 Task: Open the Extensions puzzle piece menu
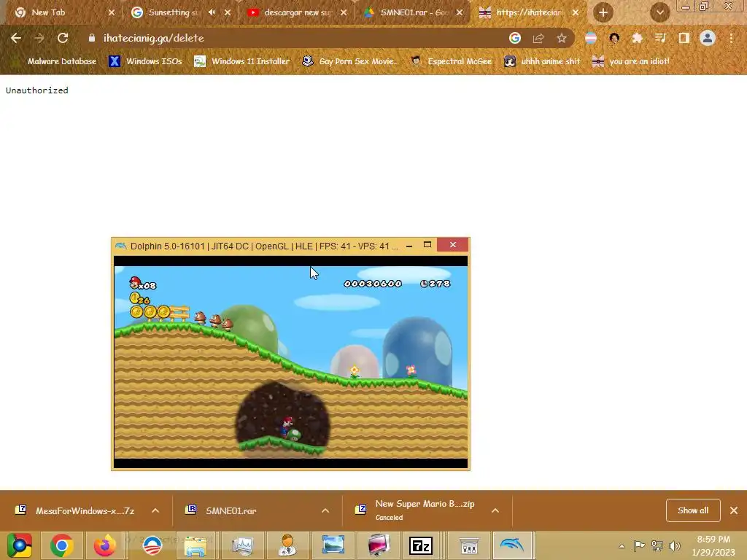pos(638,38)
